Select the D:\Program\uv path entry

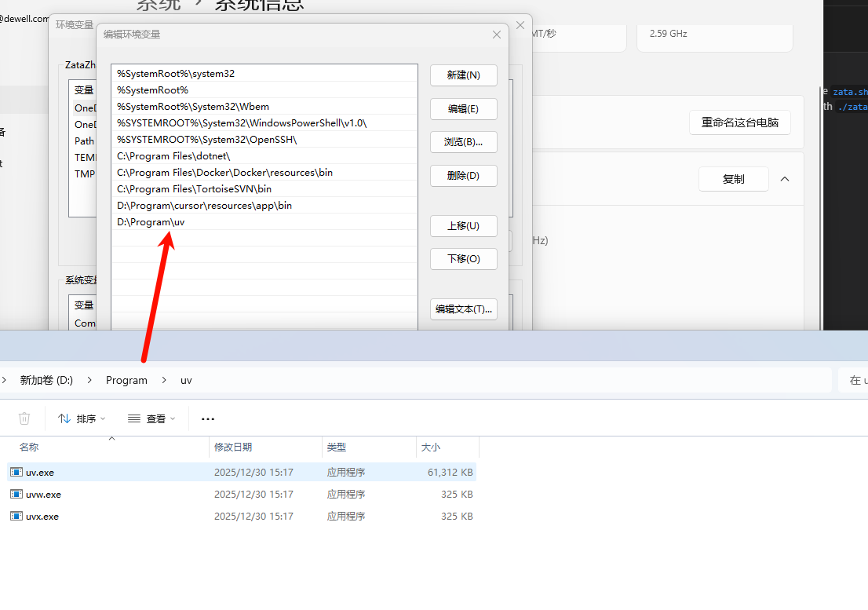pyautogui.click(x=151, y=222)
